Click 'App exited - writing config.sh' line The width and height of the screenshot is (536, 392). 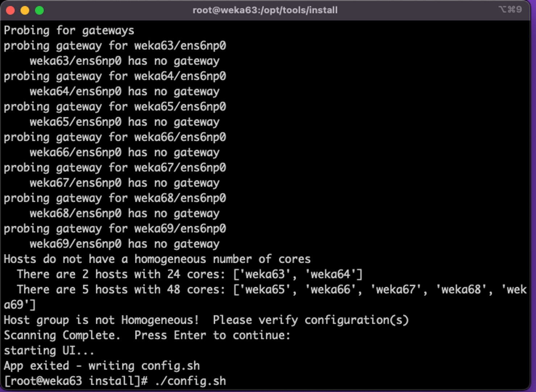pos(102,366)
